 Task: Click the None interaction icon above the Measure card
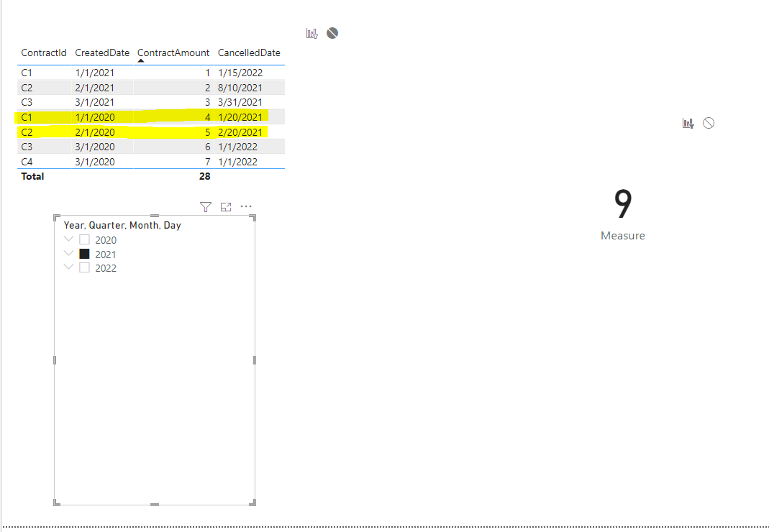click(709, 123)
